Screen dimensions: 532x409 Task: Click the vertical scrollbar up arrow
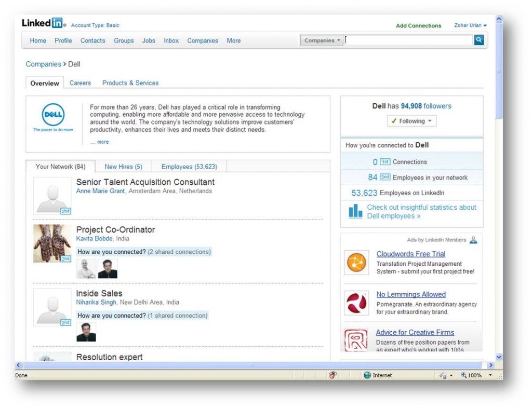pyautogui.click(x=499, y=19)
